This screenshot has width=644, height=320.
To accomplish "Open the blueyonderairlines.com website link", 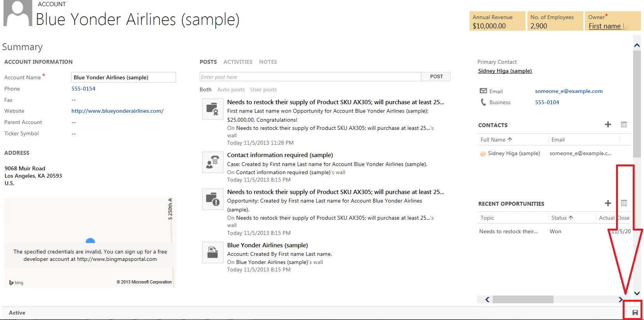I will click(x=117, y=111).
